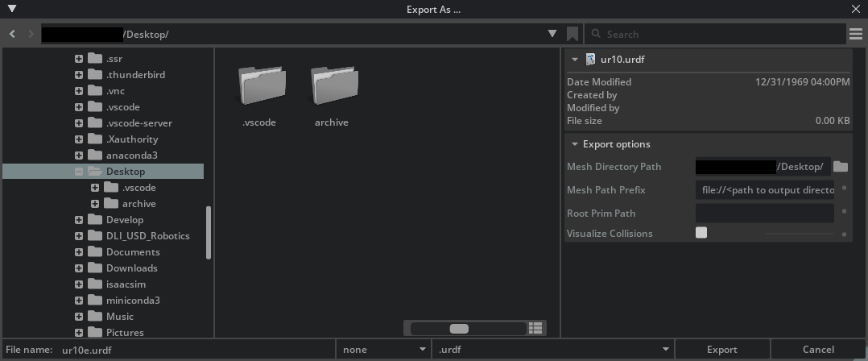Collapse the Desktop tree folder

(79, 172)
